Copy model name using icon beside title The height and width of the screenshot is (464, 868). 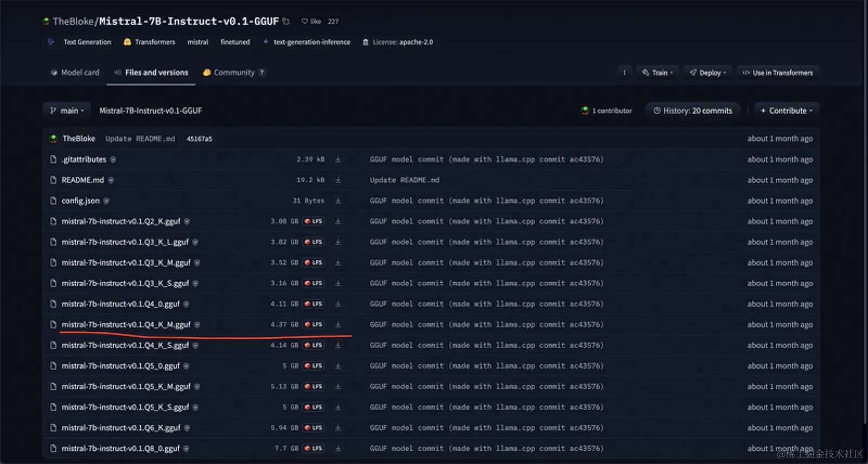(x=286, y=22)
